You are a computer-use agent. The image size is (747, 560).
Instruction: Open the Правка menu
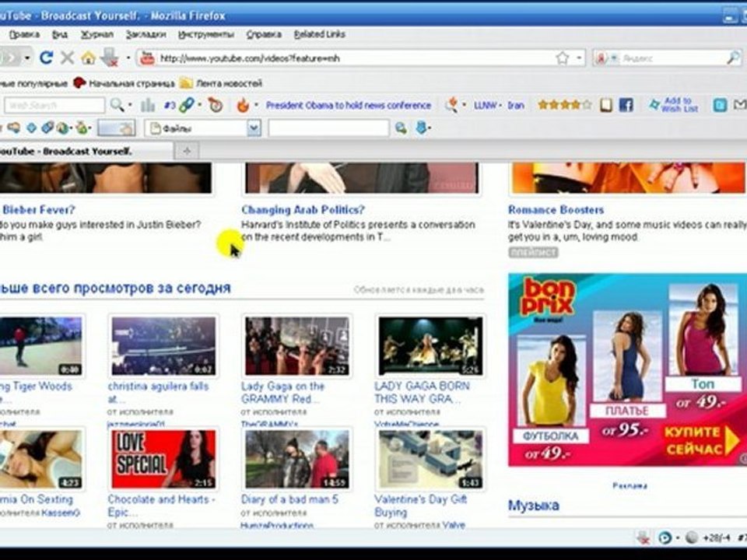coord(24,34)
